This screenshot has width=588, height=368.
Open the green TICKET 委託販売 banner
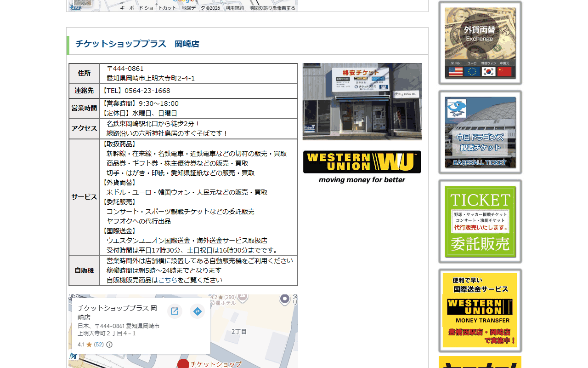[x=480, y=221]
